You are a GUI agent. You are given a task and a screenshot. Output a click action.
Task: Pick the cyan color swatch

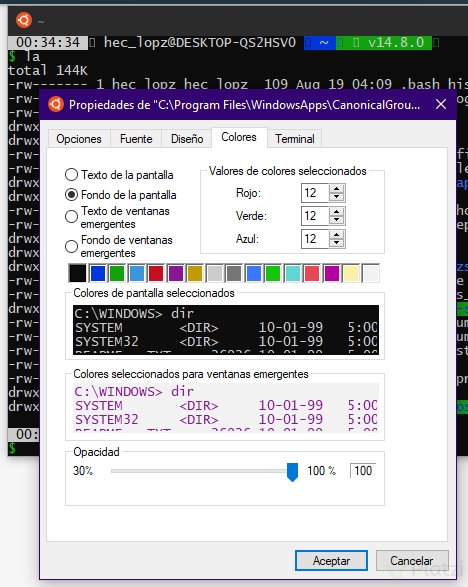point(293,273)
